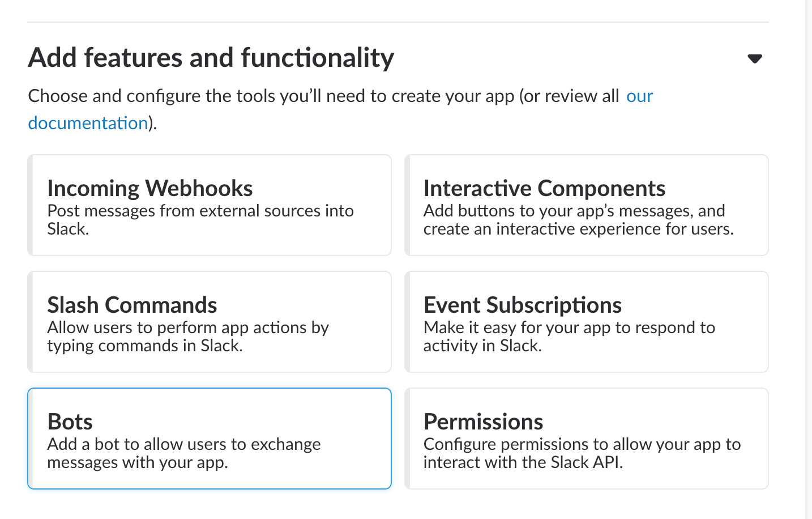This screenshot has width=812, height=519.
Task: Click left gray stripe of Permissions card
Action: [407, 439]
